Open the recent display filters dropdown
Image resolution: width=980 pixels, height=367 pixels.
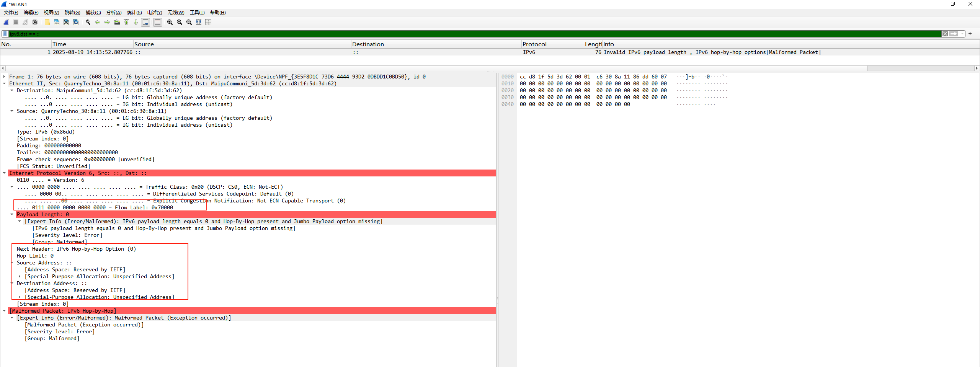point(962,34)
